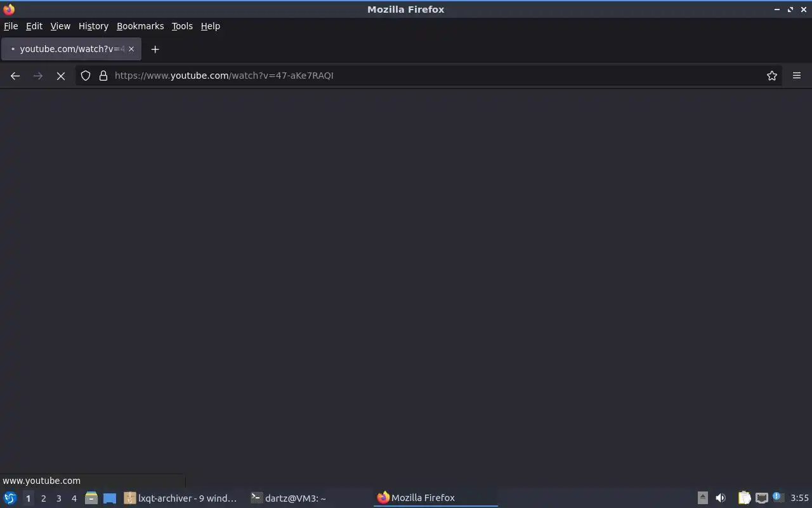Click the 3:55 panel clock
The height and width of the screenshot is (508, 812).
tap(799, 498)
